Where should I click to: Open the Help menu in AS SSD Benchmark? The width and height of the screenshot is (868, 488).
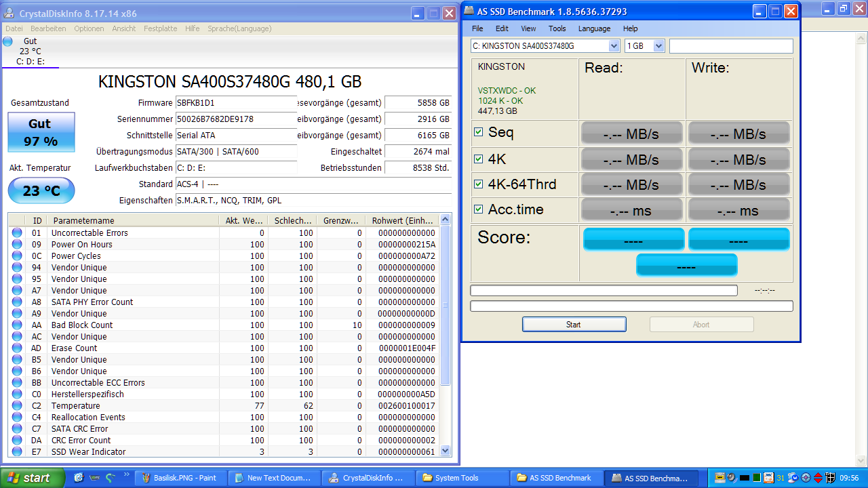(x=631, y=28)
